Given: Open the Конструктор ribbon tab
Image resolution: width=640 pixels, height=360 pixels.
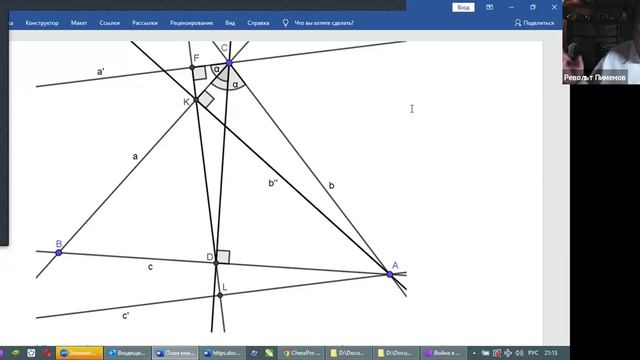Looking at the screenshot, I should [42, 23].
